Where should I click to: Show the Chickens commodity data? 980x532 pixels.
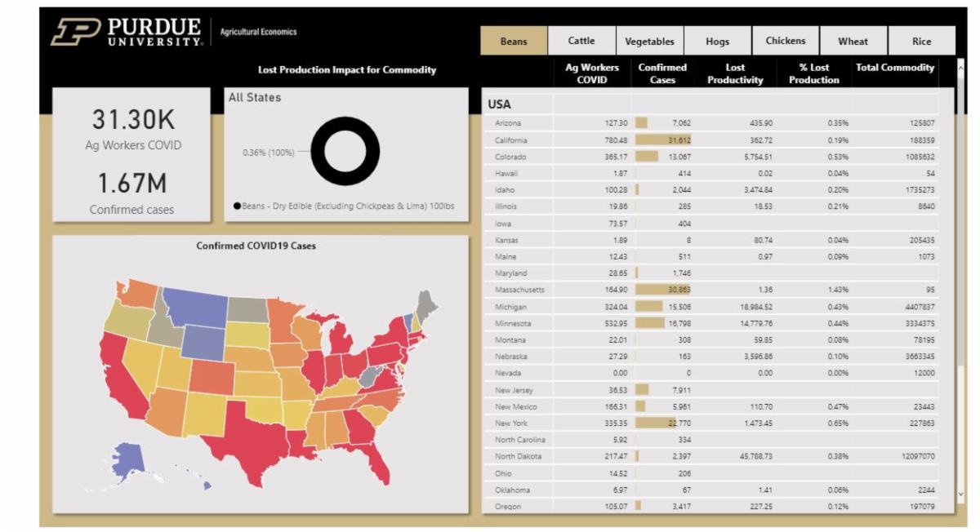[786, 41]
